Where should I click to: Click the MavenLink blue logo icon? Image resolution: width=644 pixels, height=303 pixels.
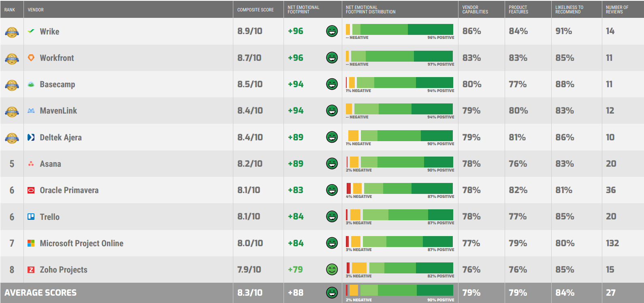[x=31, y=111]
